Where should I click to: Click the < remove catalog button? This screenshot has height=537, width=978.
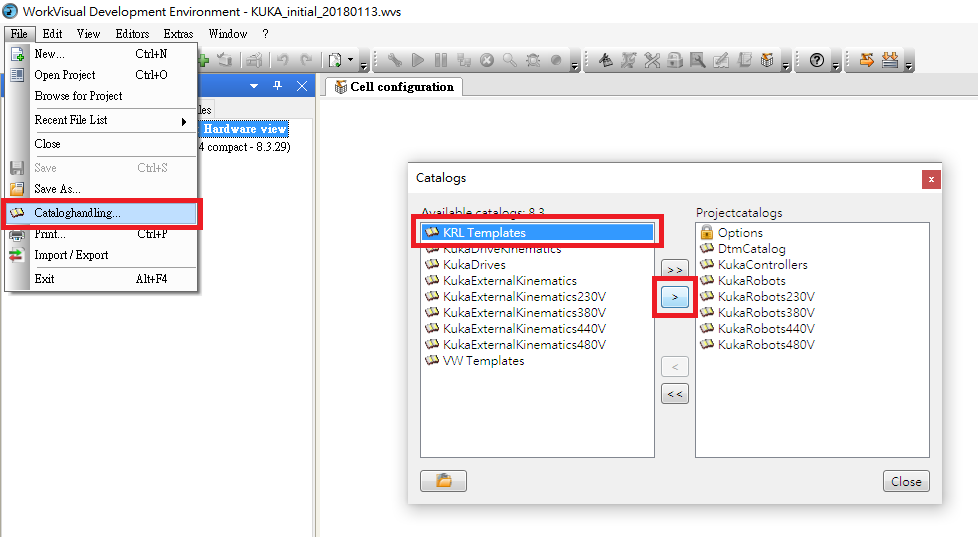(x=674, y=367)
